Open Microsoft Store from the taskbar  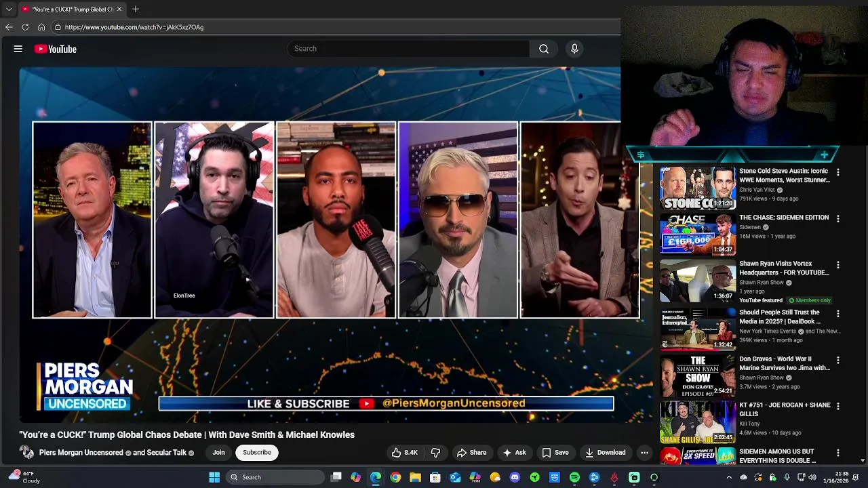(x=435, y=477)
